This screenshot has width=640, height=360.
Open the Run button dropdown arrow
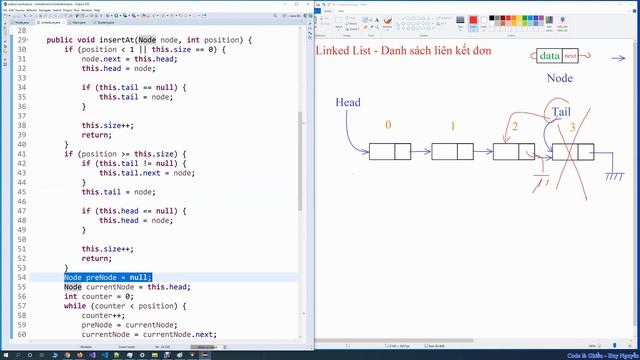coord(120,16)
